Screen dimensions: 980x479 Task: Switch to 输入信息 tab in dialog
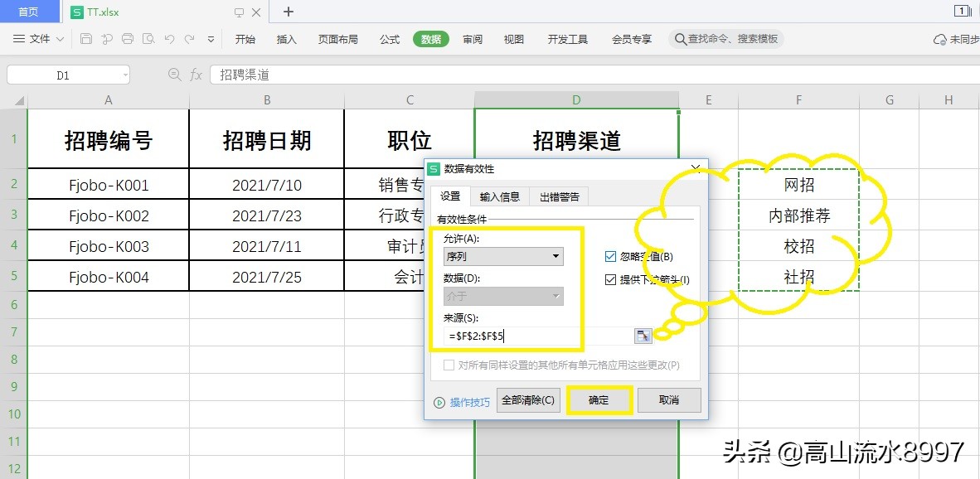tap(499, 196)
